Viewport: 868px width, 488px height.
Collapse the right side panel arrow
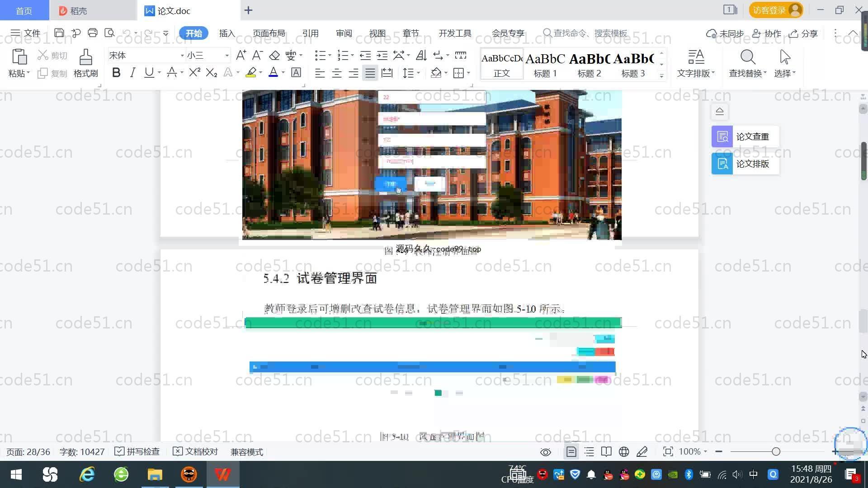click(x=720, y=111)
